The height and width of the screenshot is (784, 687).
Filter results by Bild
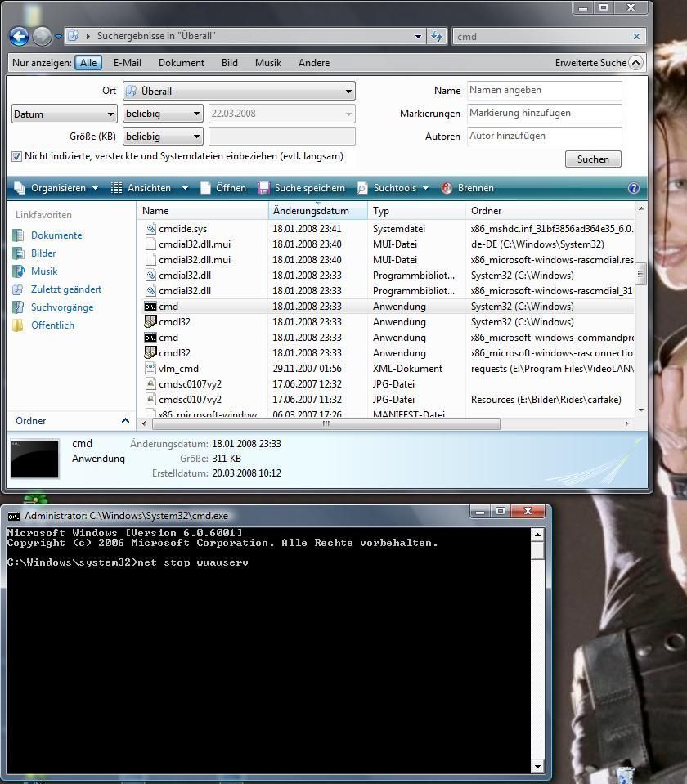[x=230, y=62]
